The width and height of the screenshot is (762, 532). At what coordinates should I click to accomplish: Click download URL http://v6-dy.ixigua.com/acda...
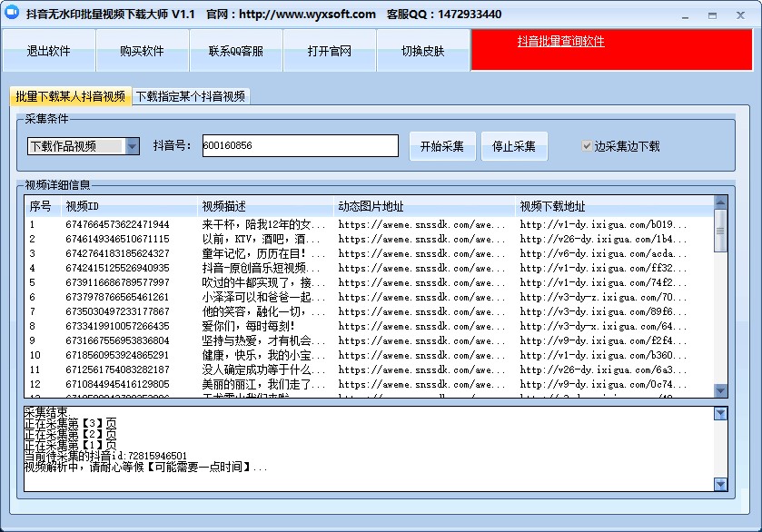603,253
